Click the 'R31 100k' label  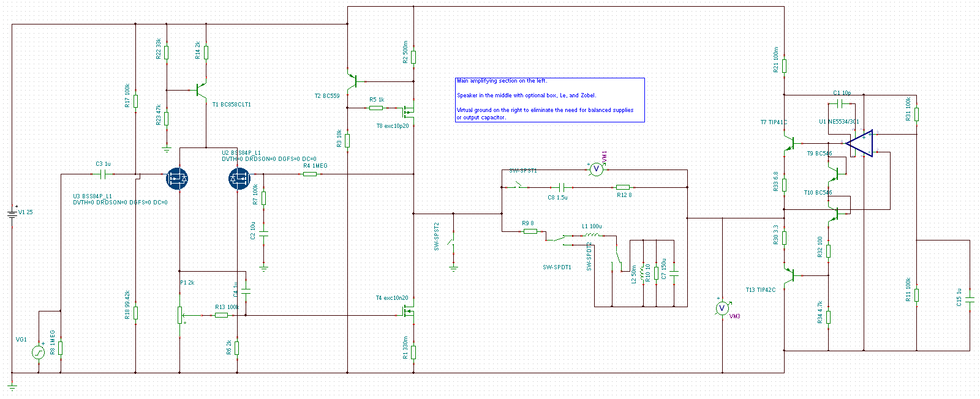(908, 109)
